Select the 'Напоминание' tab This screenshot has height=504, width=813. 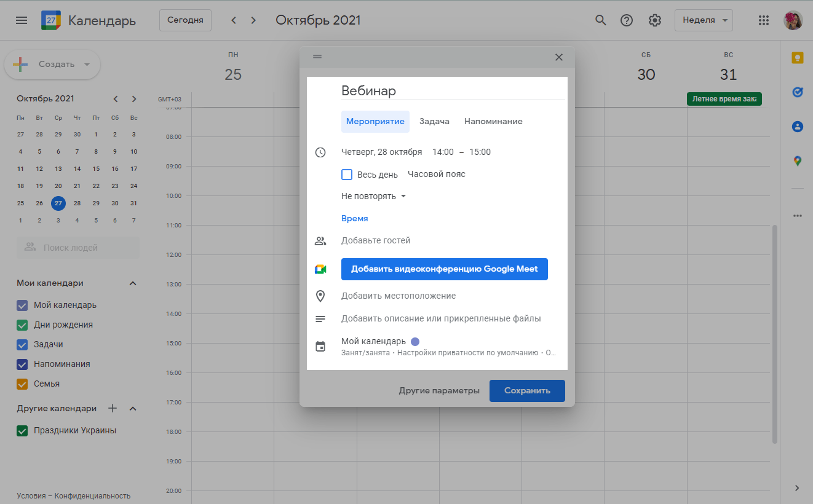tap(493, 122)
